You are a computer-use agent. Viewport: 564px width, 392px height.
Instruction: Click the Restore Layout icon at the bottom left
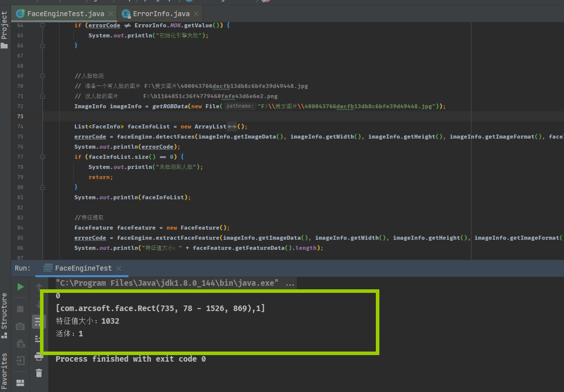pyautogui.click(x=21, y=383)
